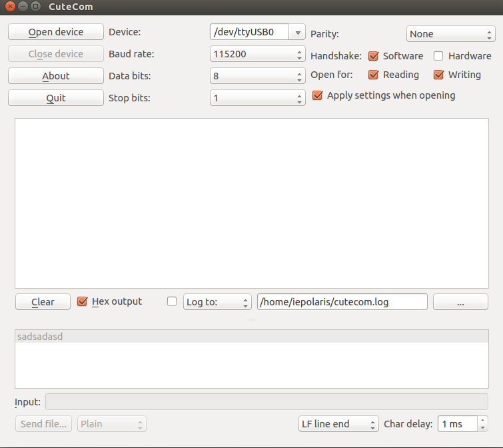
Task: Maximize the CuteCom window
Action: click(35, 7)
